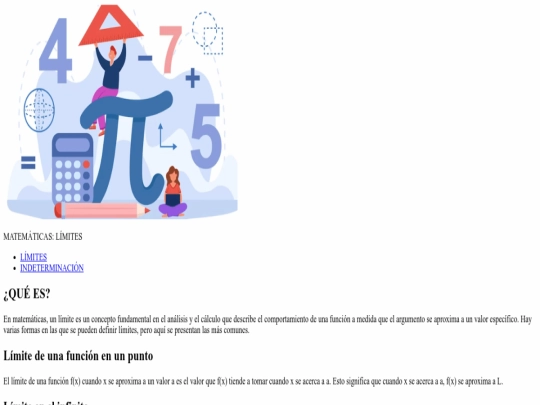Screen dimensions: 540x405
Task: Click the paragraph starting En matemáticas
Action: tap(268, 325)
